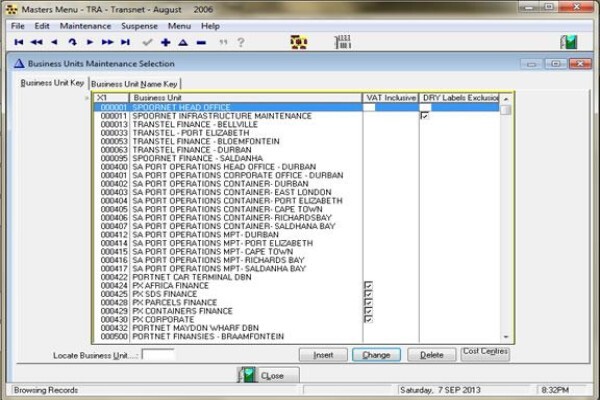This screenshot has height=400, width=600.
Task: Click the Insert button
Action: pos(323,355)
